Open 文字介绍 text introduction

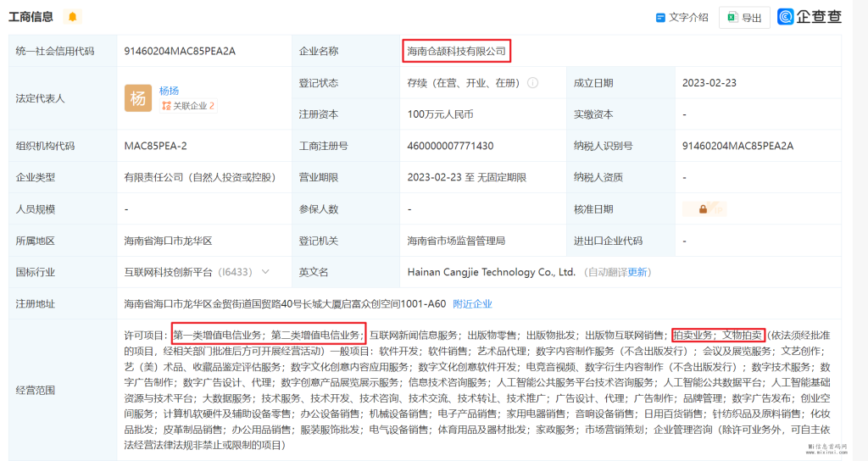point(682,18)
